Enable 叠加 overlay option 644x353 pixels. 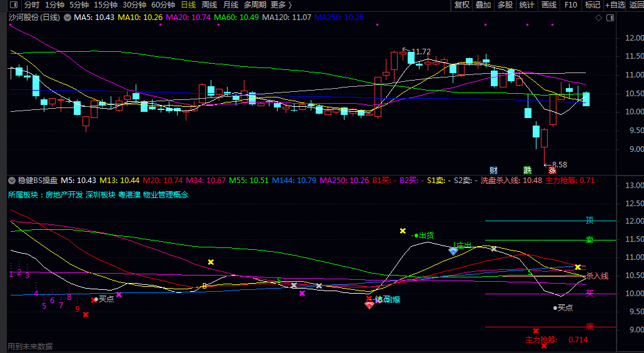click(x=483, y=5)
